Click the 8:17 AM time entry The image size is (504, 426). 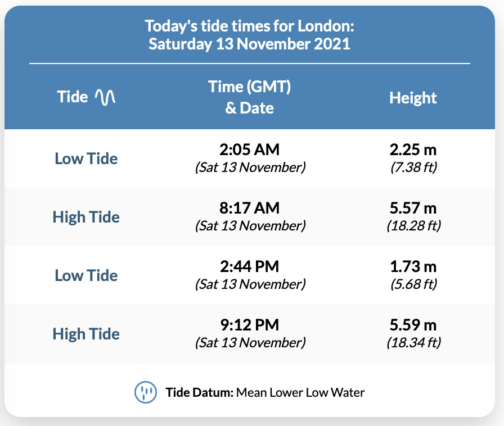[249, 209]
